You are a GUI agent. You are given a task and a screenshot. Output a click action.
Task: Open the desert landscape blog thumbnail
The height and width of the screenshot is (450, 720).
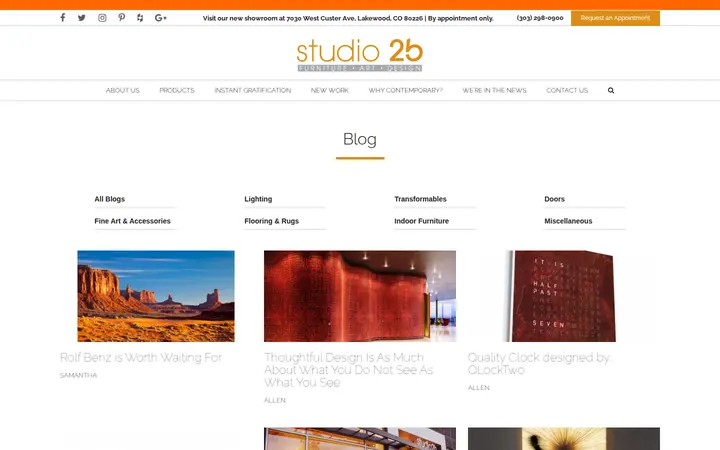tap(156, 296)
